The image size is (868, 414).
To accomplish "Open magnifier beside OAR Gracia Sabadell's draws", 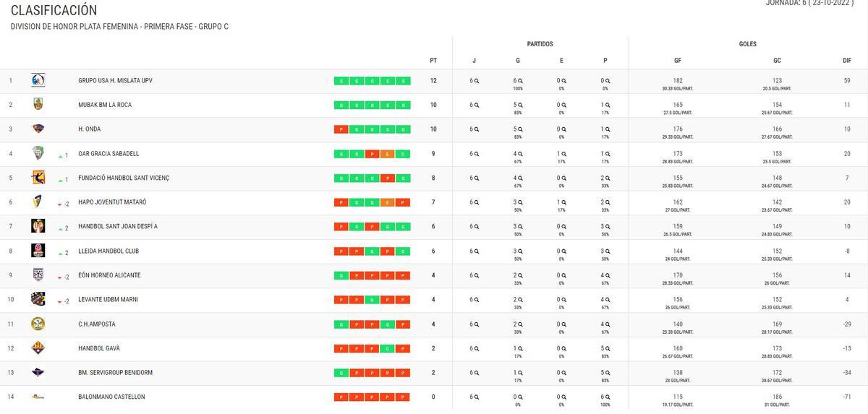I will [x=563, y=154].
